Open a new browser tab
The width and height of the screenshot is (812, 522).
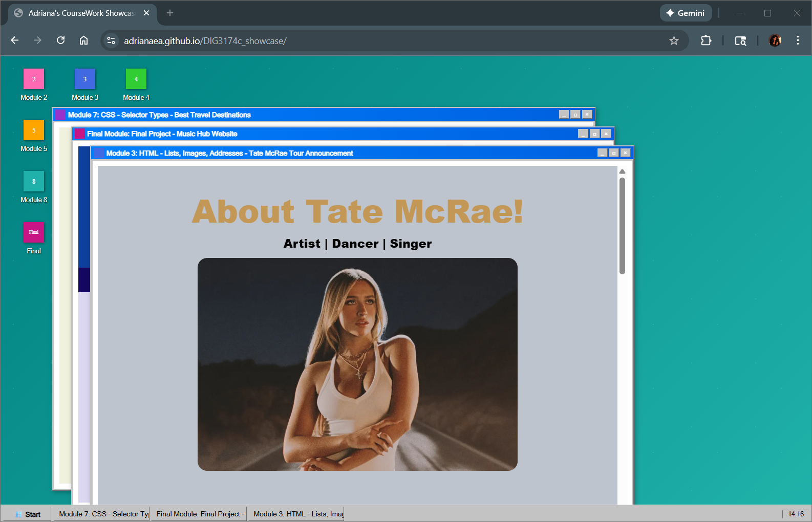tap(170, 13)
